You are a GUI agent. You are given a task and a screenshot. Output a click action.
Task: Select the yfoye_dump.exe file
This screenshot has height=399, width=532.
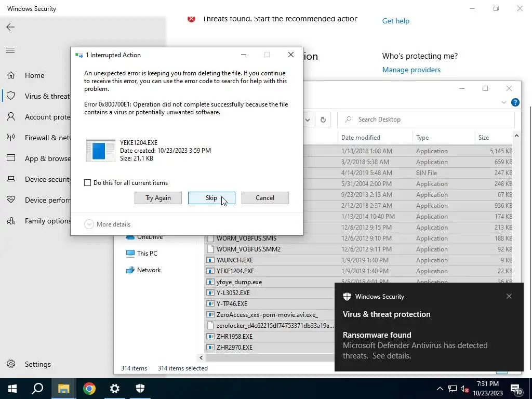[239, 282]
